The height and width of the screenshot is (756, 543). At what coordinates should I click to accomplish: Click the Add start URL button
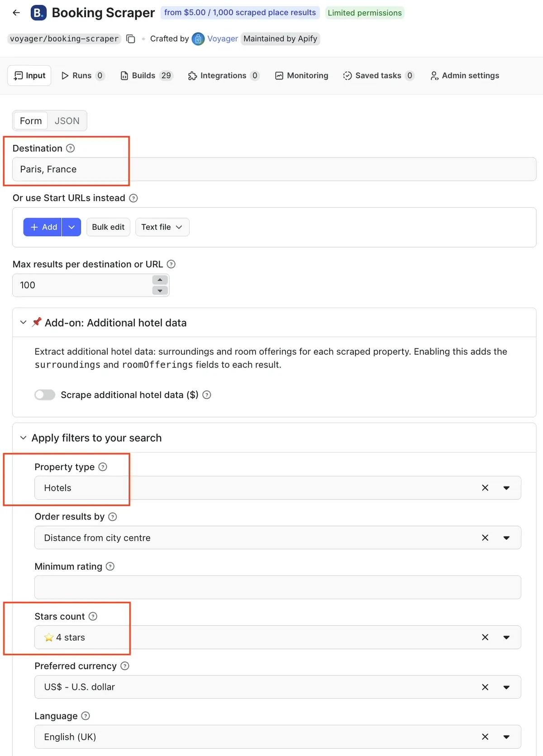43,227
